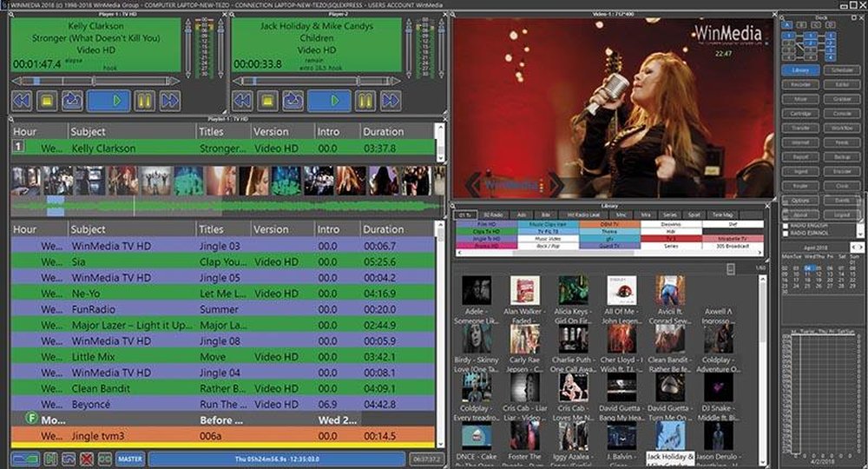Switch to the 02 Radio library tab
868x469 pixels.
tap(492, 215)
